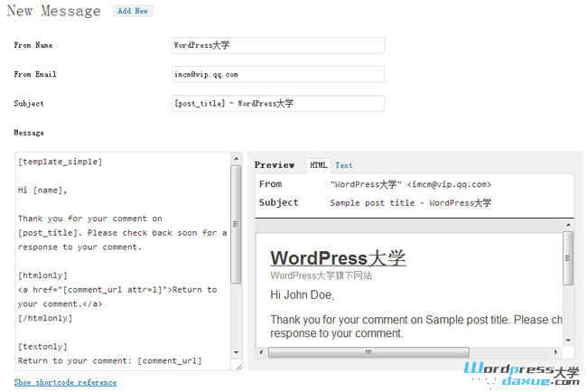Click the preview horizontal scroll-left arrow

[x=261, y=352]
